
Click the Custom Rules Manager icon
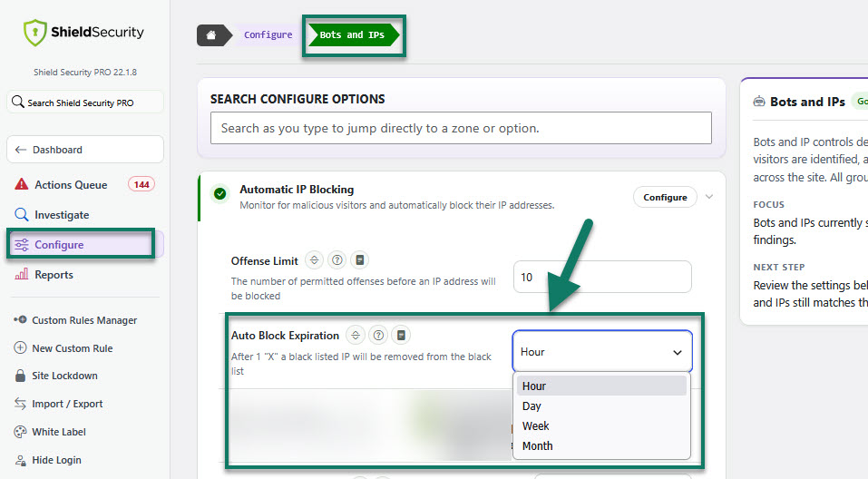pyautogui.click(x=20, y=319)
